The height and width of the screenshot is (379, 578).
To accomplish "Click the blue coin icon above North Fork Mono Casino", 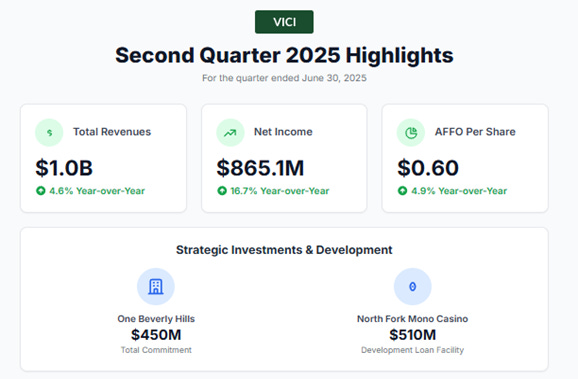I will click(x=412, y=286).
